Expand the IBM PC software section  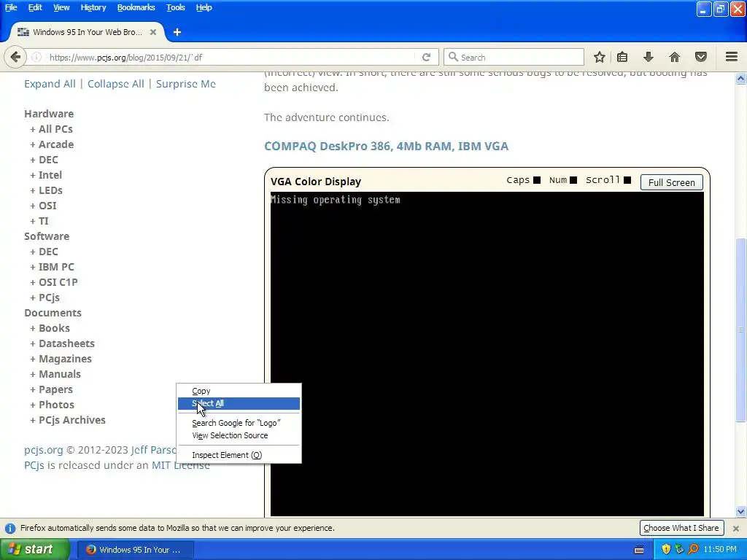[x=52, y=267]
